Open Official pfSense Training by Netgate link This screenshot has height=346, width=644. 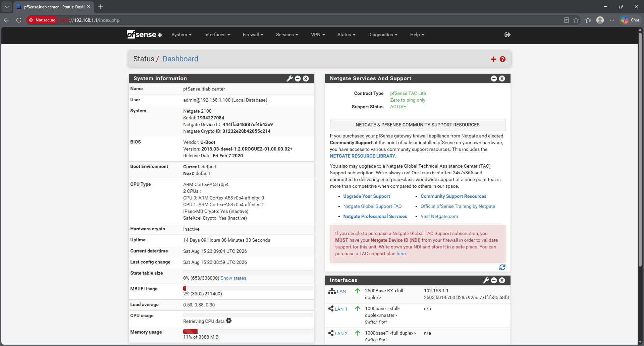(458, 206)
